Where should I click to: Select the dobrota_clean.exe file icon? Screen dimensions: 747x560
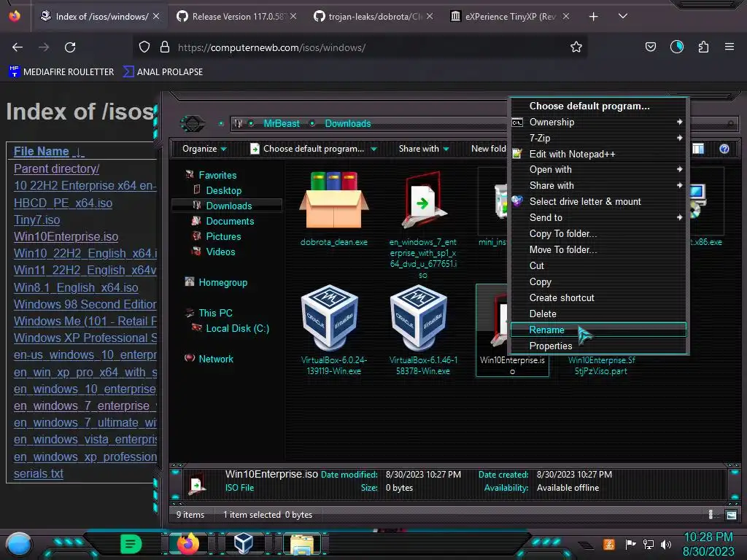point(333,201)
